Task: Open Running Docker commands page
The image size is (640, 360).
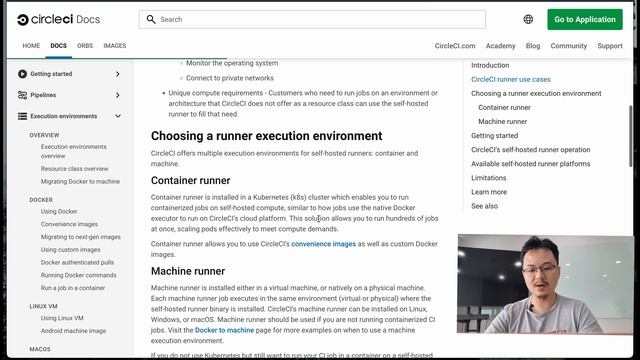Action: point(78,275)
